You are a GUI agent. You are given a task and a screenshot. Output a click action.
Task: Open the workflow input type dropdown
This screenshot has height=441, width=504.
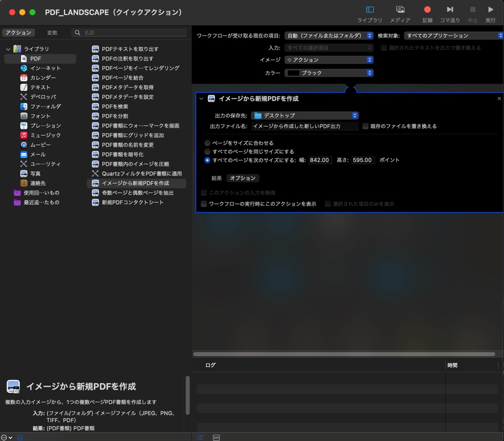click(329, 36)
